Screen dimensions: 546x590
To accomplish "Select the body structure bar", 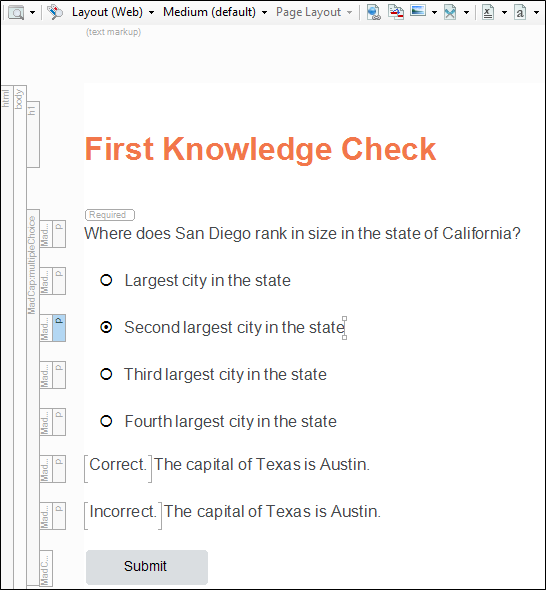I will (x=20, y=335).
